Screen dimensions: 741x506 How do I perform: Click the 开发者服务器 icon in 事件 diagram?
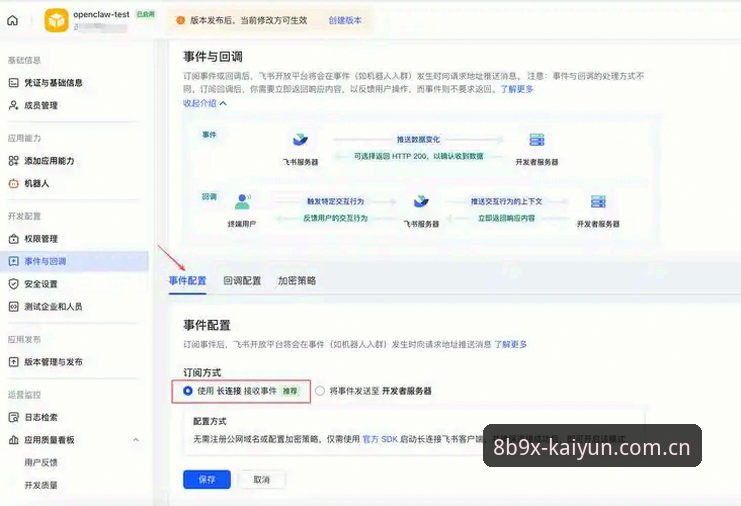(537, 140)
